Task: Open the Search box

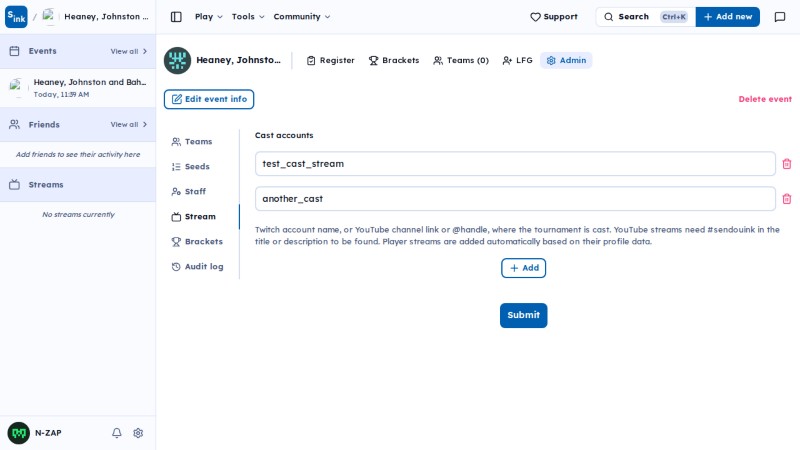Action: (x=645, y=17)
